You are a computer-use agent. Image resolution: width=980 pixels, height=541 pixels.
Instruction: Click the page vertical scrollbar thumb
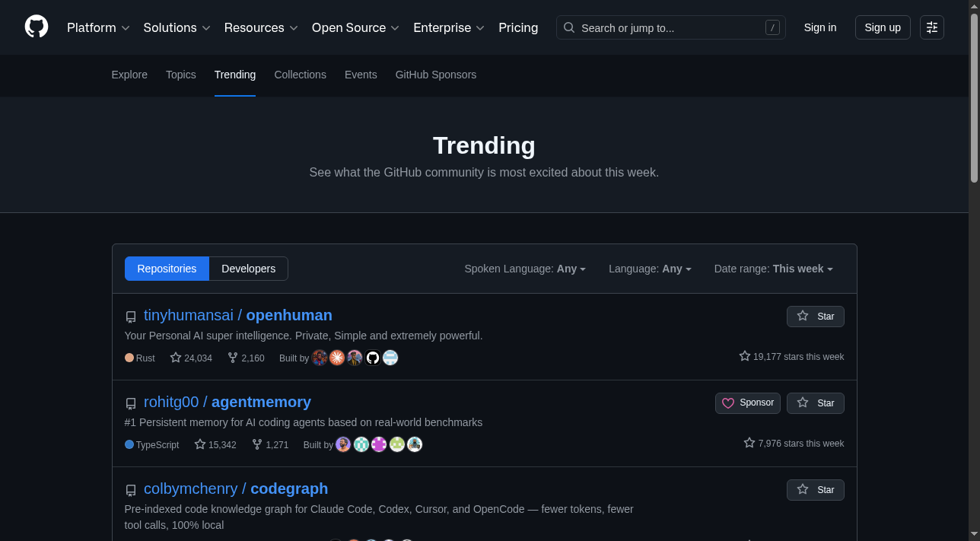point(974,97)
